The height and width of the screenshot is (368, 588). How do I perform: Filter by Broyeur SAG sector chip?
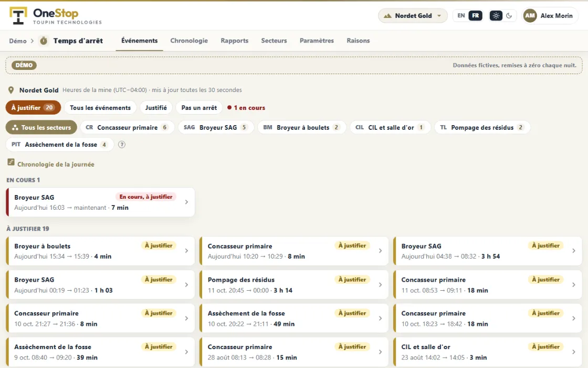216,128
